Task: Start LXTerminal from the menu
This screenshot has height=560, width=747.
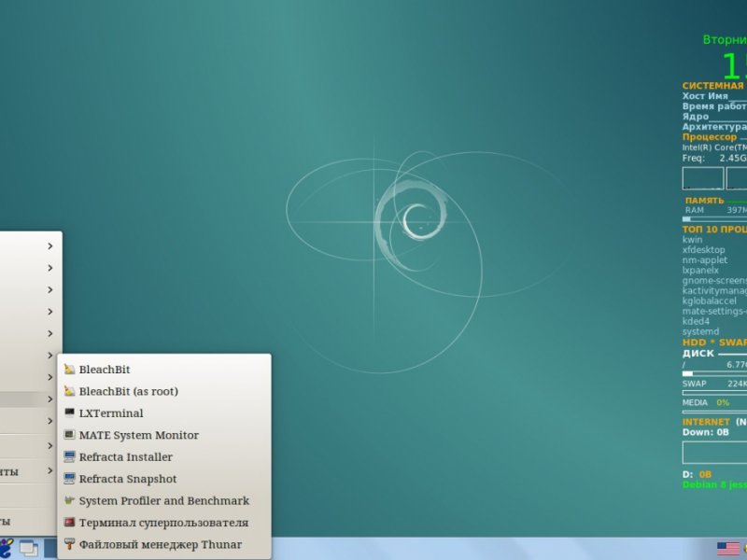Action: (x=164, y=413)
